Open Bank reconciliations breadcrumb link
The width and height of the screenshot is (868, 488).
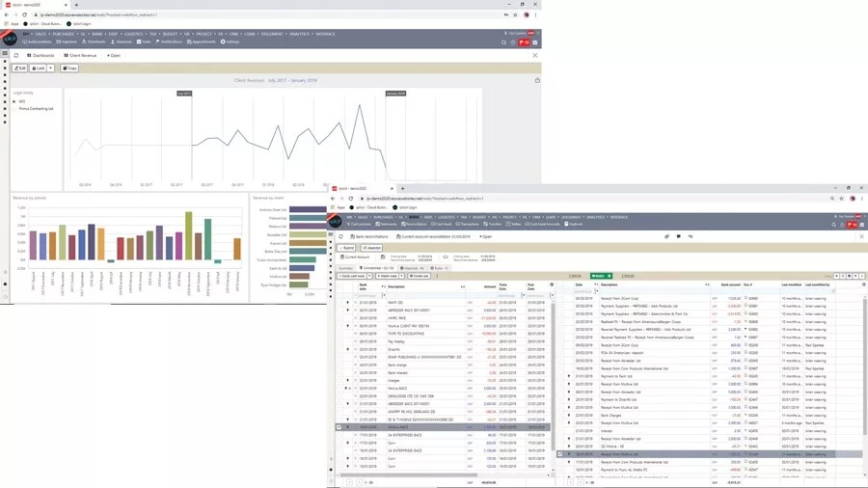coord(369,236)
